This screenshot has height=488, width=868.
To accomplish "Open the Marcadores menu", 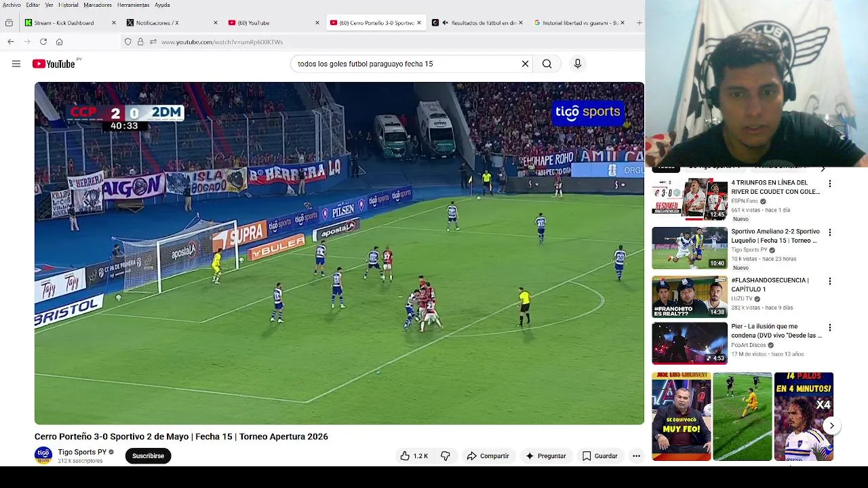I will [x=98, y=5].
